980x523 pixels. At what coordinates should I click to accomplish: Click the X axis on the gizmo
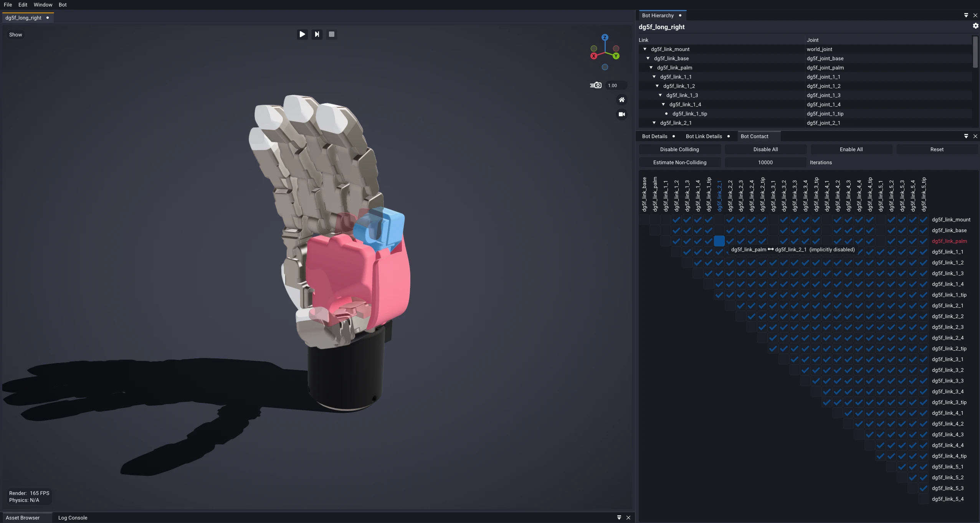594,56
